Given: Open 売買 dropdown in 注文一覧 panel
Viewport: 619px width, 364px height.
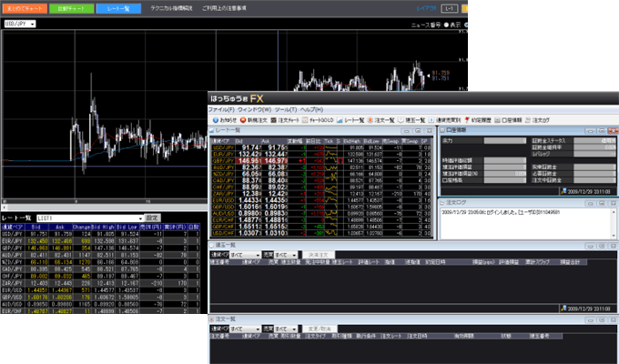Looking at the screenshot, I should coord(286,329).
